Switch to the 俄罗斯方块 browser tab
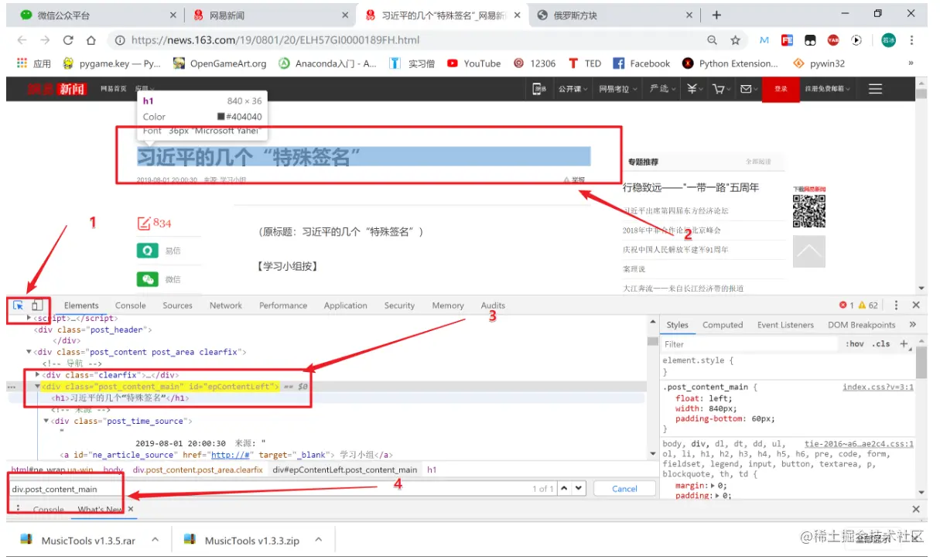940x560 pixels. (615, 15)
